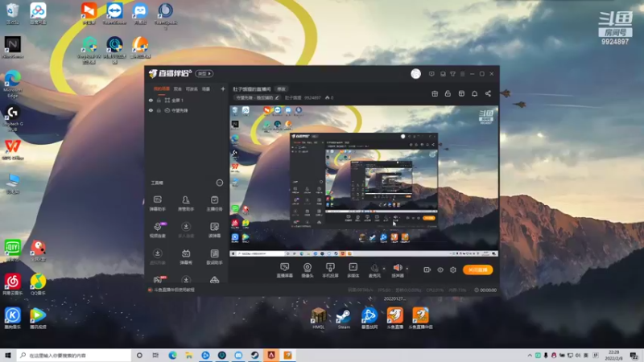Click the orange start broadcast button
The image size is (644, 362).
(x=477, y=269)
